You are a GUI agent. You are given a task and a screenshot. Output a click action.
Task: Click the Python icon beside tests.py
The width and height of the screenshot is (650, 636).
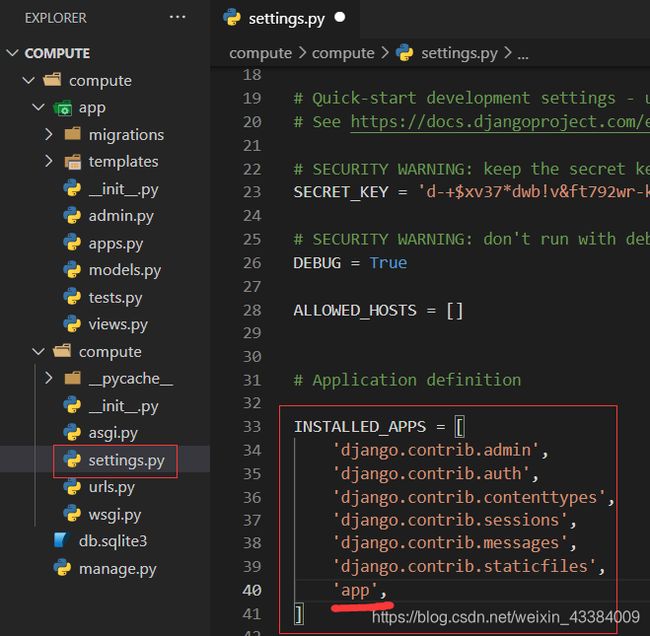coord(72,297)
